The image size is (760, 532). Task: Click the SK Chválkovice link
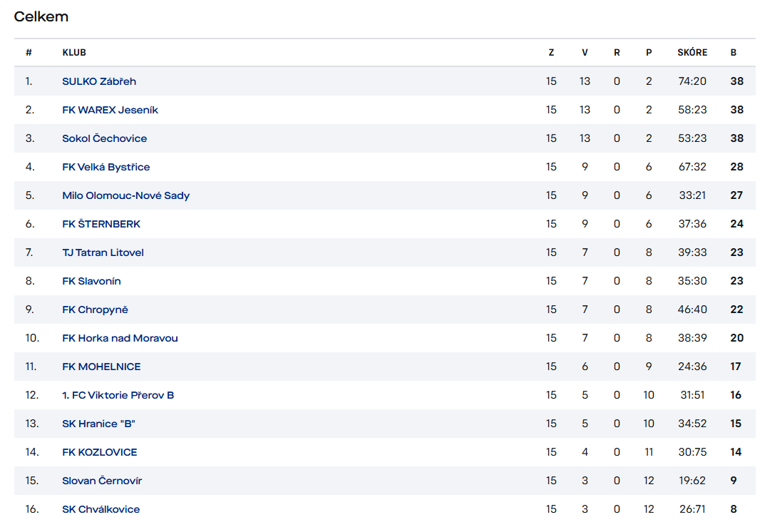[x=101, y=509]
